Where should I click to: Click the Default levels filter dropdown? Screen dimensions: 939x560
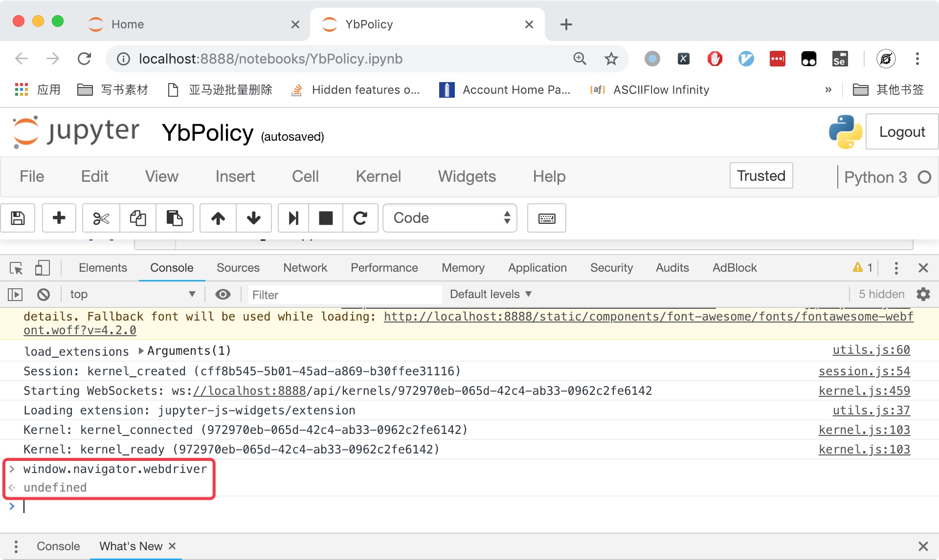click(x=490, y=293)
